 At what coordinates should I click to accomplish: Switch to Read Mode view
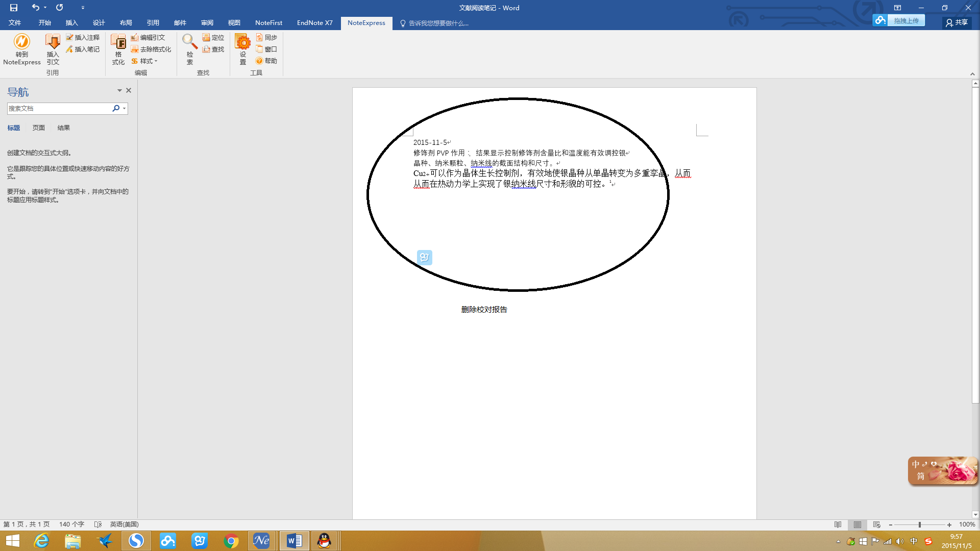coord(838,524)
